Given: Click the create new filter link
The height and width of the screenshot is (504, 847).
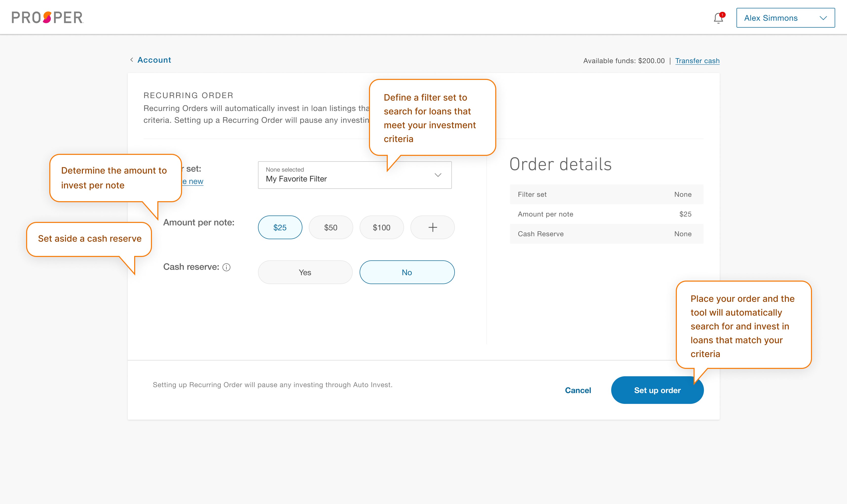Looking at the screenshot, I should coord(191,181).
